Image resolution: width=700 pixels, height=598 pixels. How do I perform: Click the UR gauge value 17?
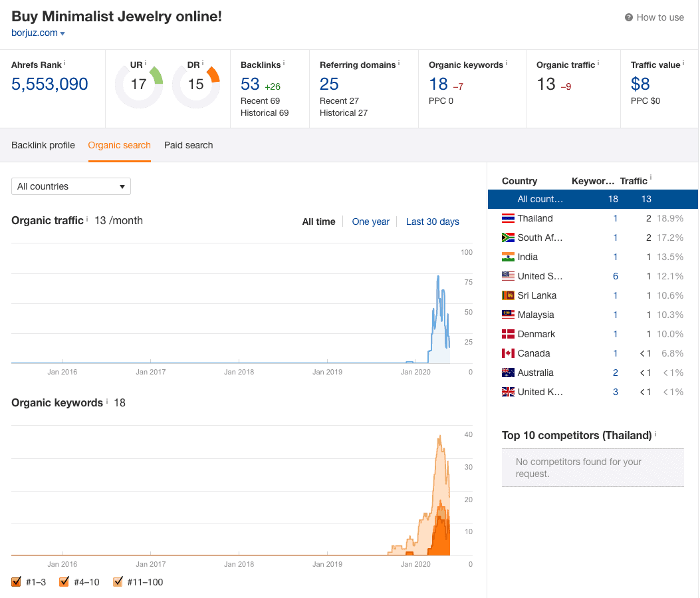[x=139, y=84]
